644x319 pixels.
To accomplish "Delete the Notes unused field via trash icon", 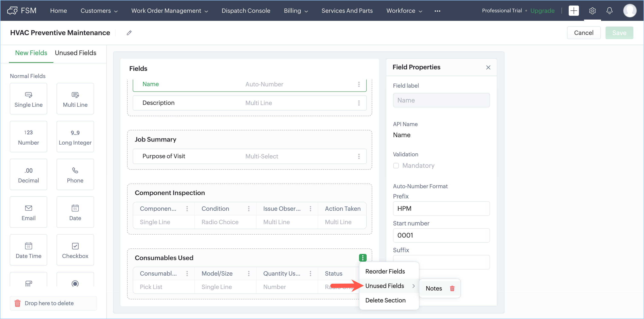I will coord(452,288).
